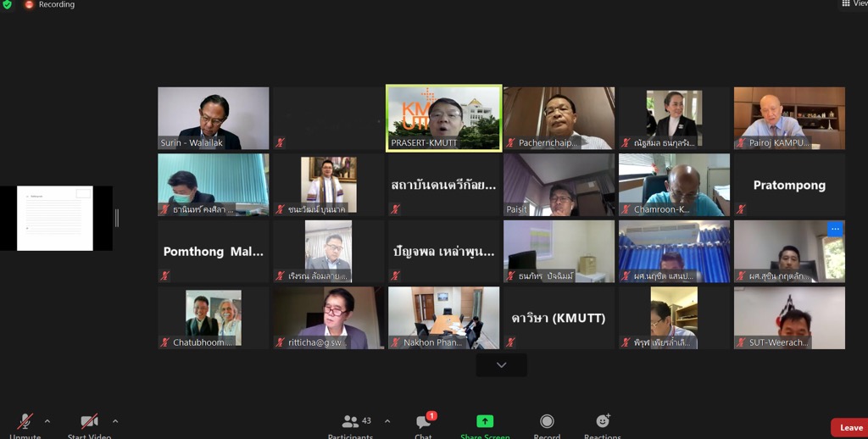Click the more options dots on video tile
868x439 pixels.
(x=835, y=229)
